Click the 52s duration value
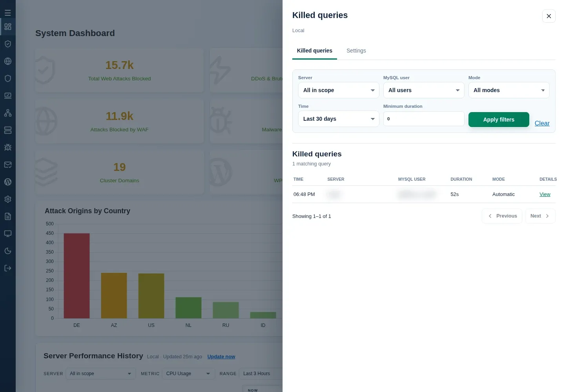This screenshot has width=565, height=392. pos(454,194)
